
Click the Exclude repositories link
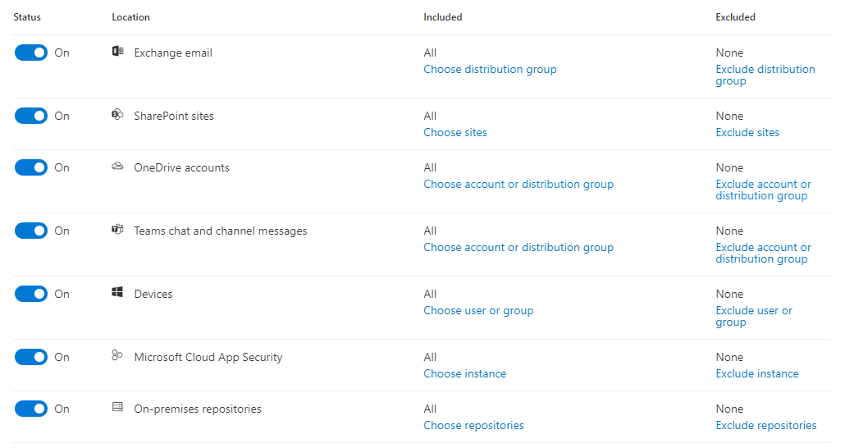[x=766, y=426]
